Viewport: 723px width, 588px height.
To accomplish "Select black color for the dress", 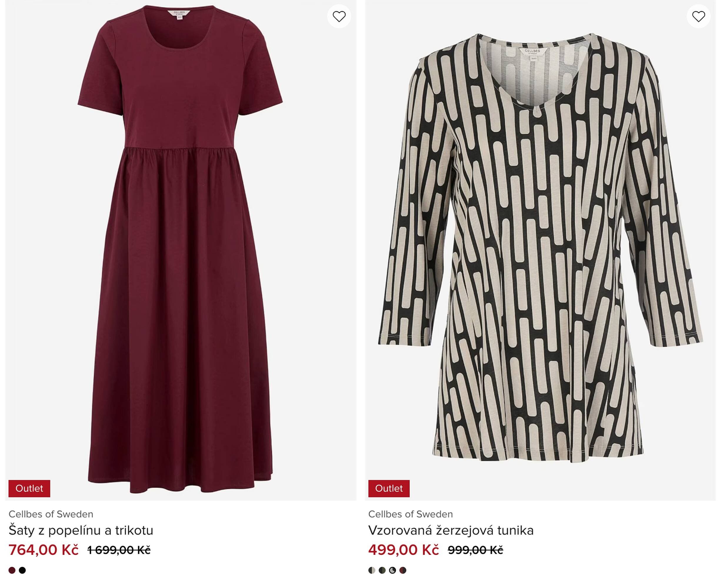I will pyautogui.click(x=22, y=570).
